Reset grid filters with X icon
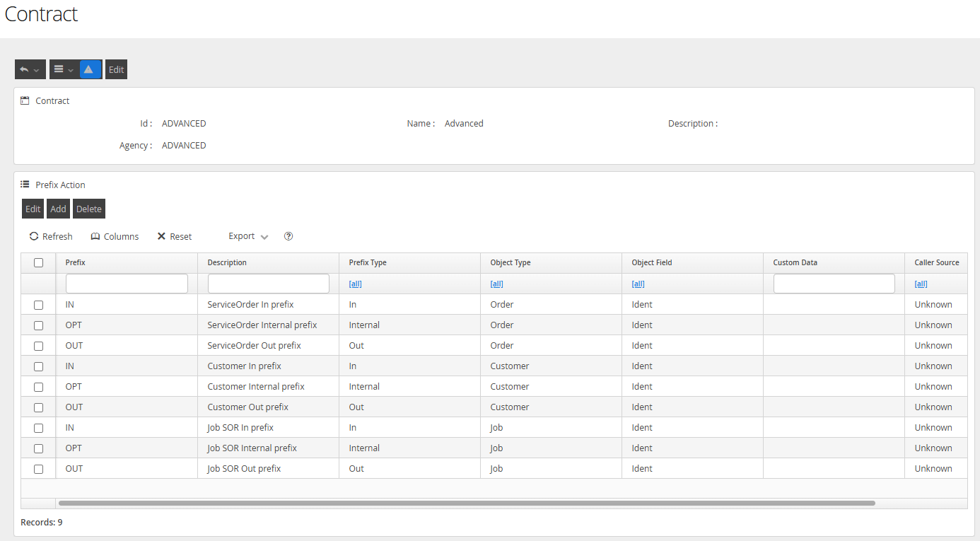980x541 pixels. pos(161,236)
